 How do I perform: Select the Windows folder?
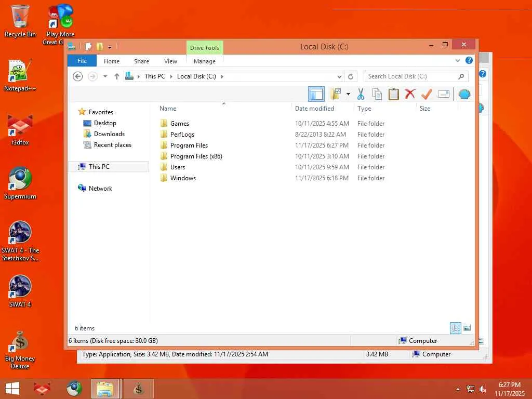pyautogui.click(x=183, y=178)
